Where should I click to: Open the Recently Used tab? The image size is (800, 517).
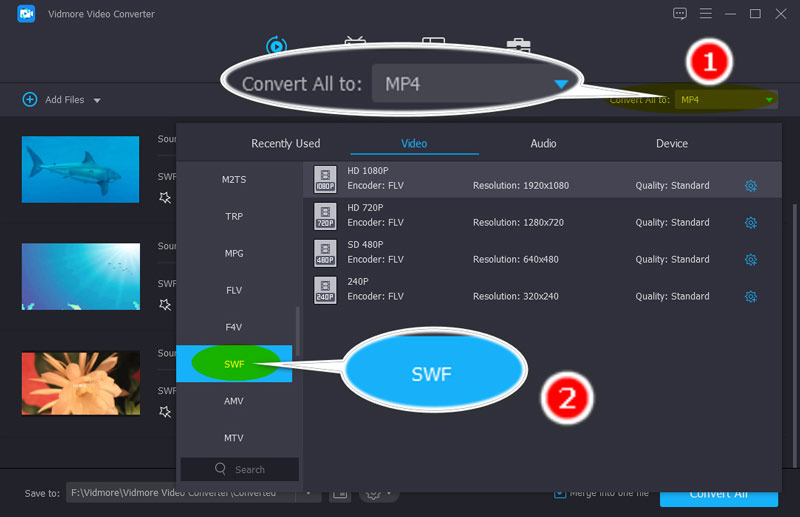(285, 144)
